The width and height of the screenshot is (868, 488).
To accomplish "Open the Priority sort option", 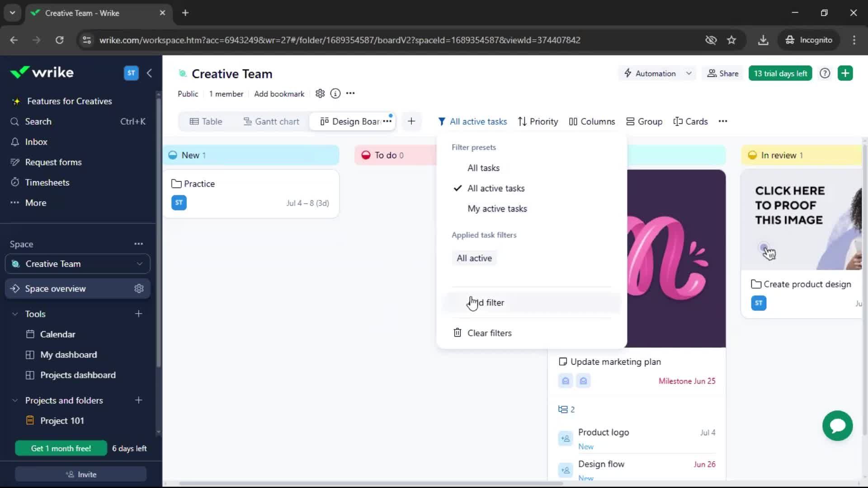I will tap(538, 122).
